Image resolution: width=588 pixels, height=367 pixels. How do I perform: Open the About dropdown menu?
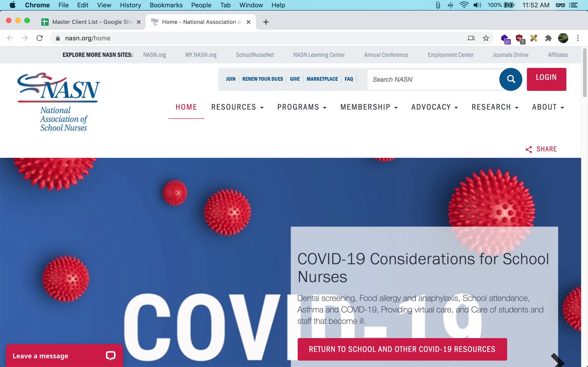[548, 107]
